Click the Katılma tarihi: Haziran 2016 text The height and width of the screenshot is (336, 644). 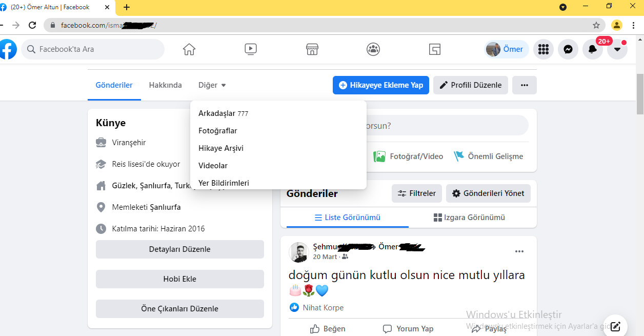point(158,229)
